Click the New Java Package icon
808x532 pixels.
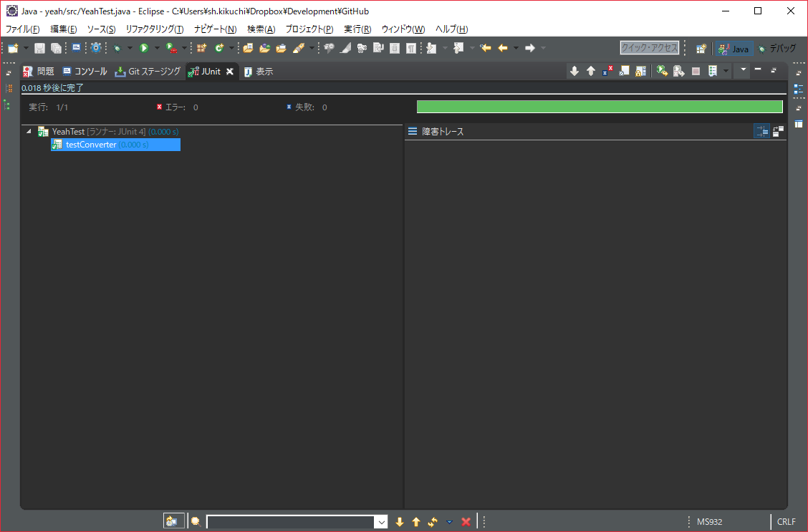point(201,48)
